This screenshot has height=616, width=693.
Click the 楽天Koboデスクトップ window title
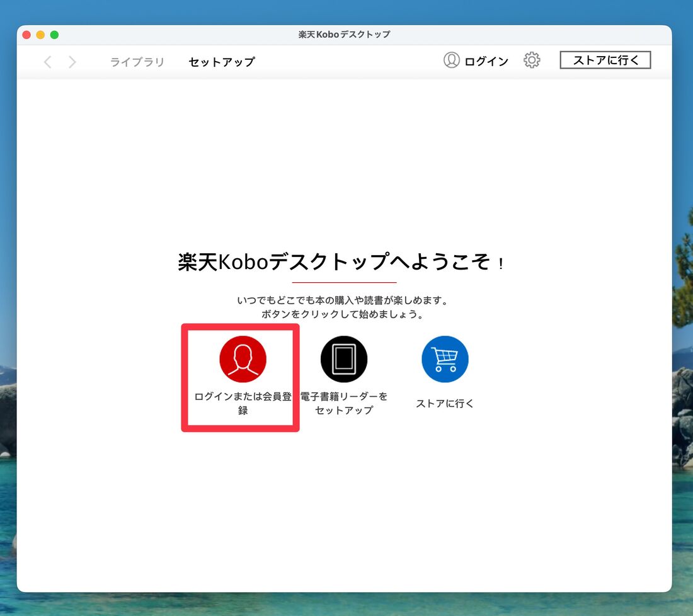click(x=344, y=35)
